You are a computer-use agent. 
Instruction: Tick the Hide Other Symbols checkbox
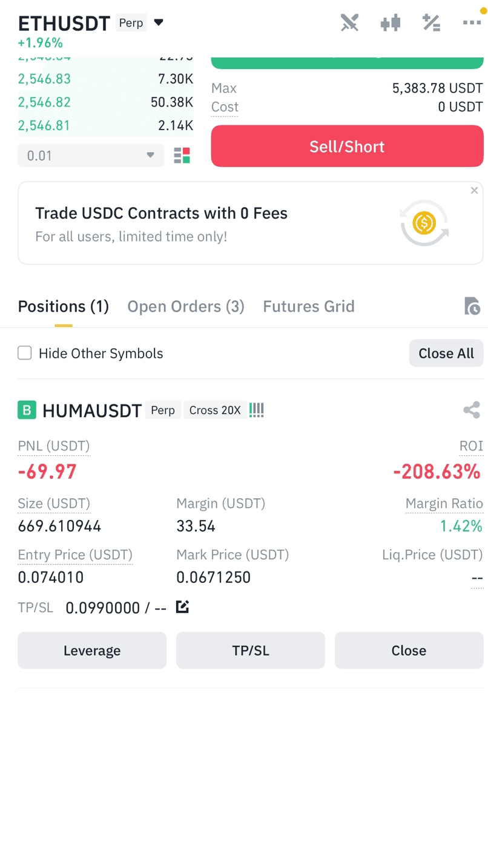point(25,353)
